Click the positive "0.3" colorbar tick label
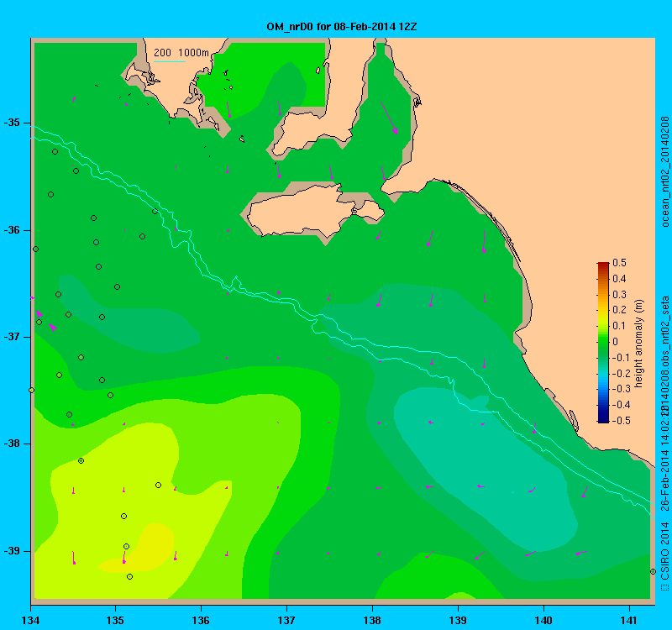672x630 pixels. [619, 295]
